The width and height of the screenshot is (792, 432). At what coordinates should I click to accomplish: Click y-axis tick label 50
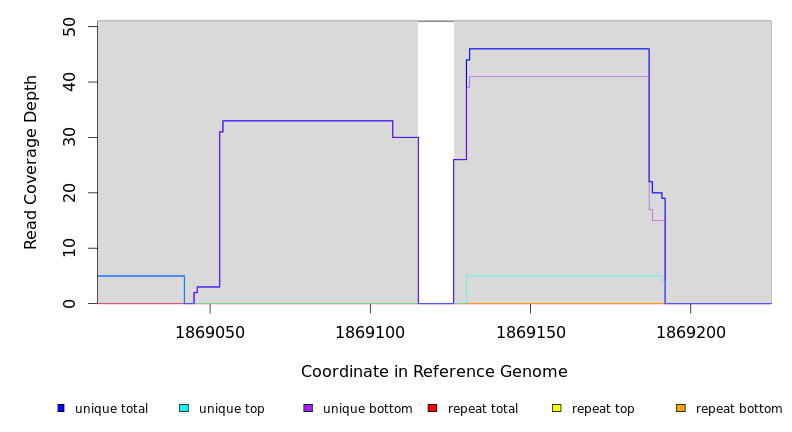click(x=69, y=26)
